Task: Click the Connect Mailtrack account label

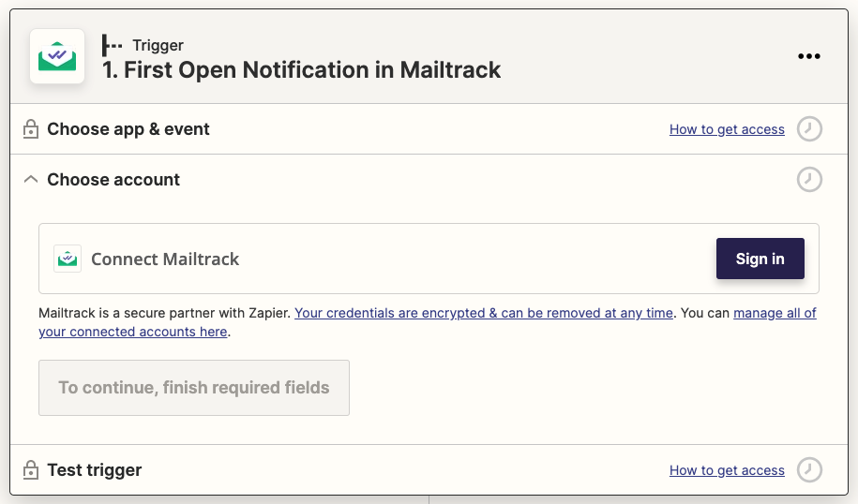Action: 165,259
